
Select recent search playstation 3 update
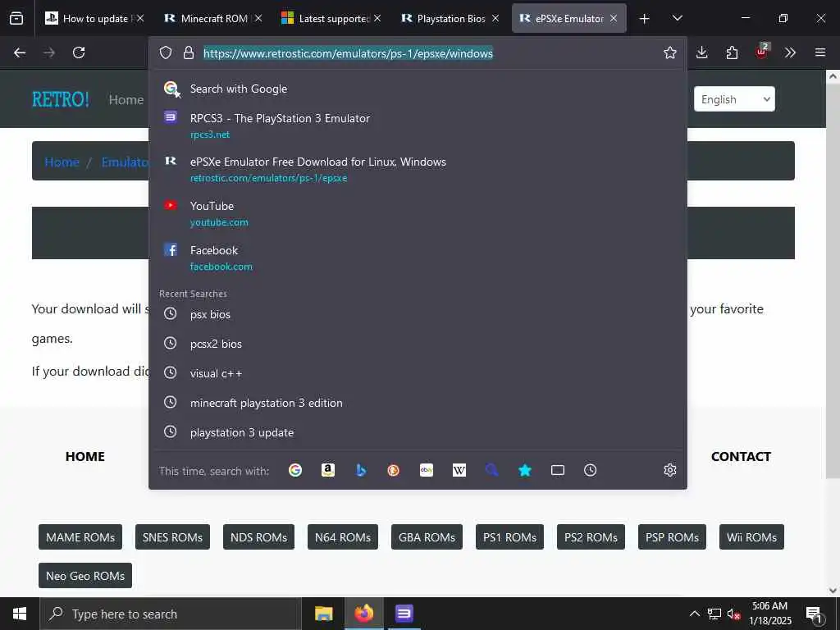tap(418, 432)
